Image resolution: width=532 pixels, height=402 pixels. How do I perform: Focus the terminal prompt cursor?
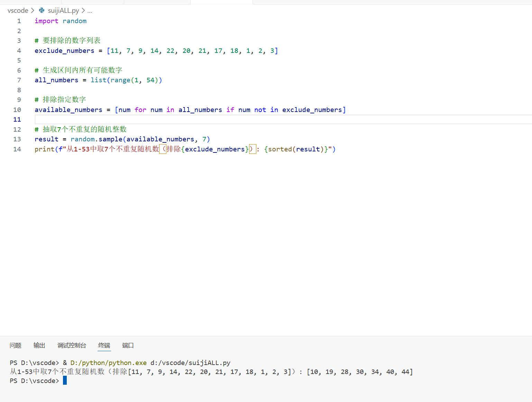pos(65,381)
